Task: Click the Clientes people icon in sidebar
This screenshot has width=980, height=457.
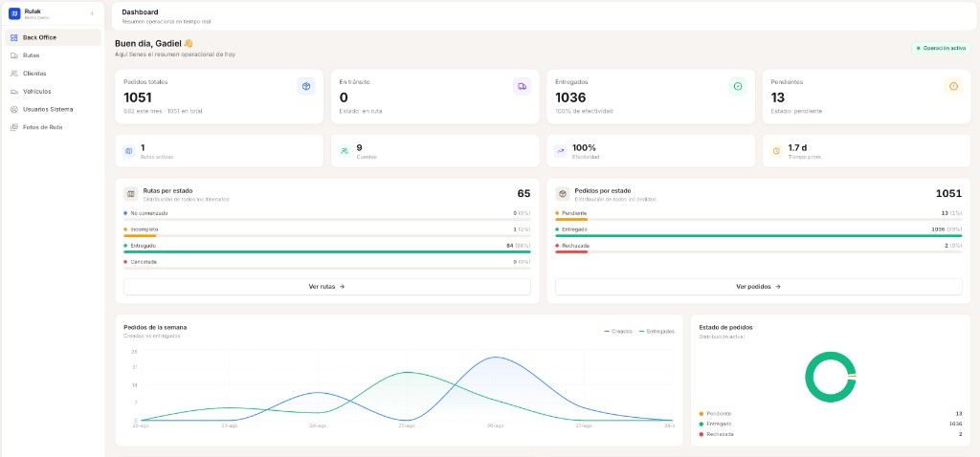Action: [13, 73]
